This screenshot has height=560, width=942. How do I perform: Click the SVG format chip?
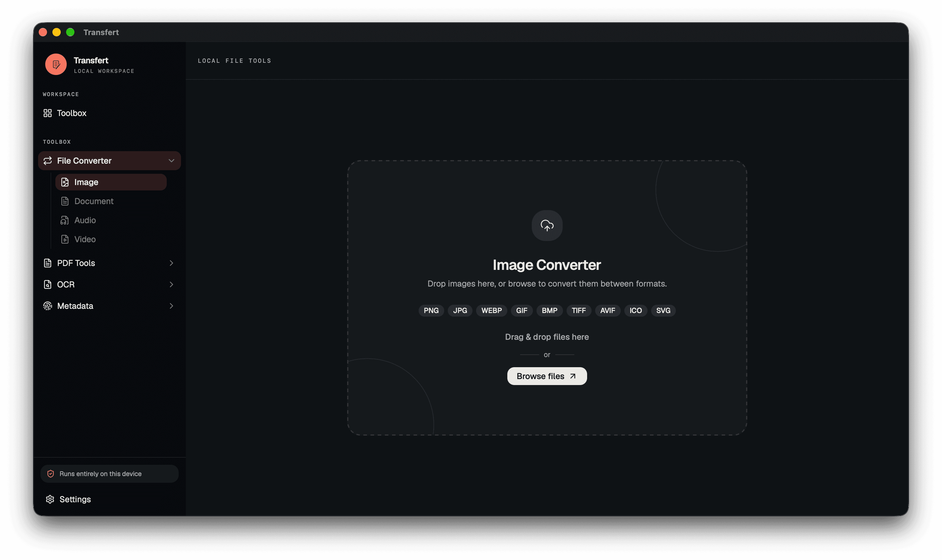click(663, 311)
